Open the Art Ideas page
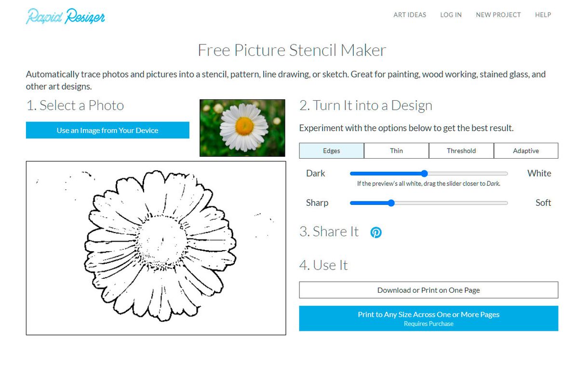Viewport: 588px width, 365px height. point(410,15)
